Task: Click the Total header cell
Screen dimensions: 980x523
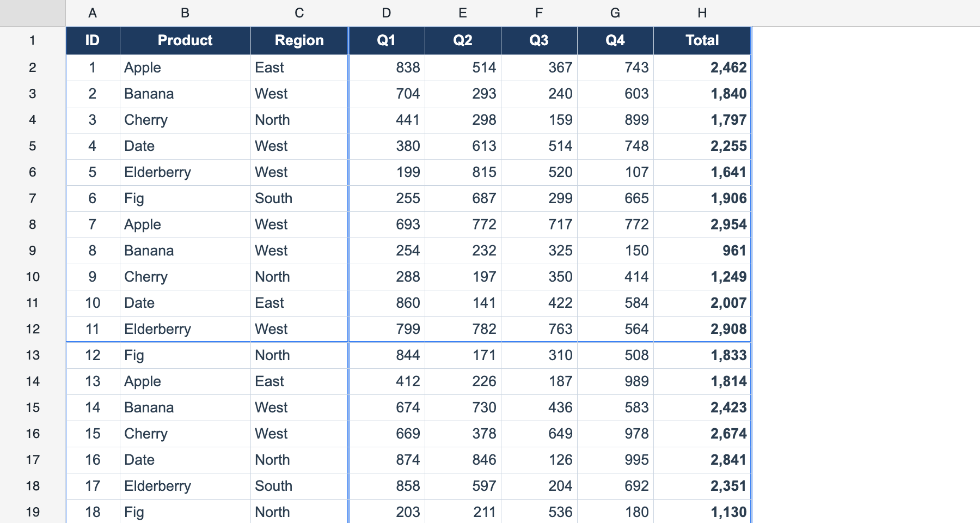Action: coord(702,40)
